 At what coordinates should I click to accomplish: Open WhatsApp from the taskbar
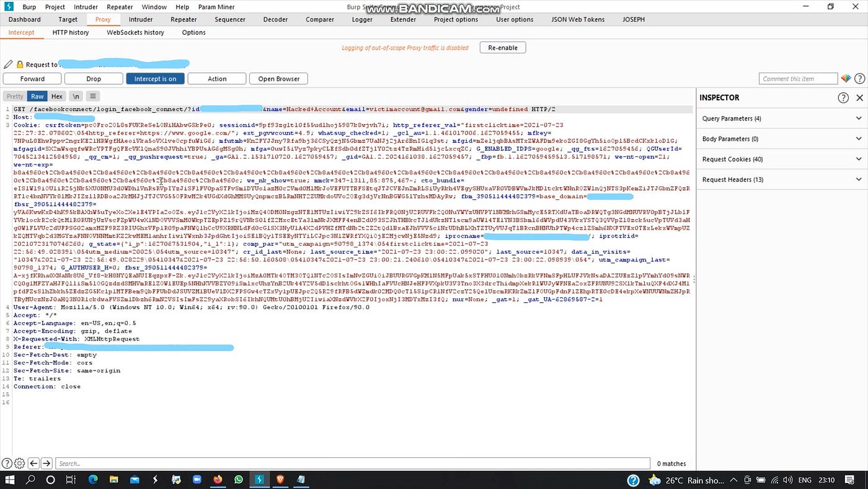[x=239, y=480]
